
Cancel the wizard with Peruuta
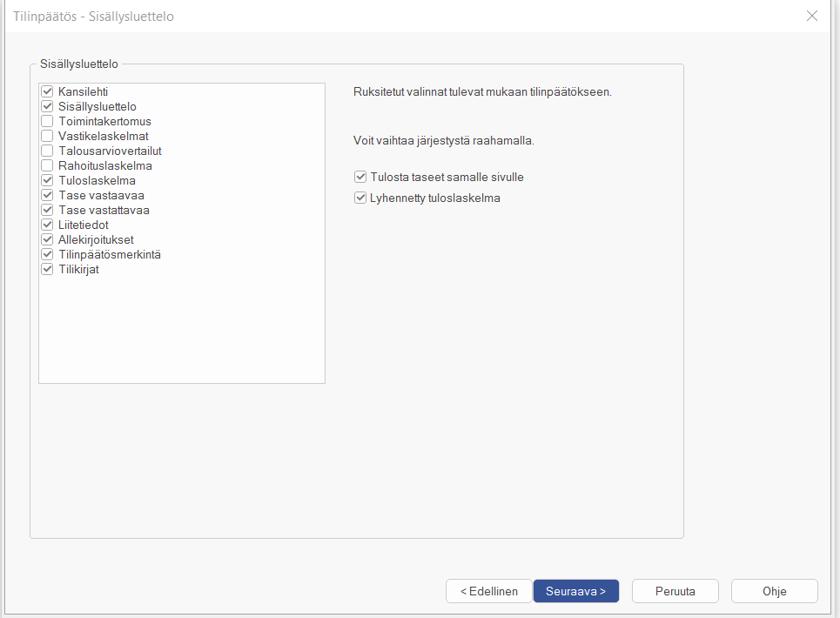point(675,591)
